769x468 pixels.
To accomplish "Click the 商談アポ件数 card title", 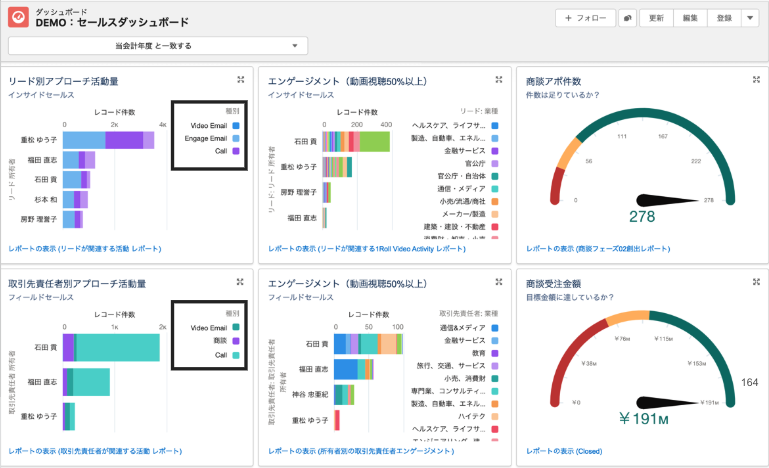I will pyautogui.click(x=553, y=81).
